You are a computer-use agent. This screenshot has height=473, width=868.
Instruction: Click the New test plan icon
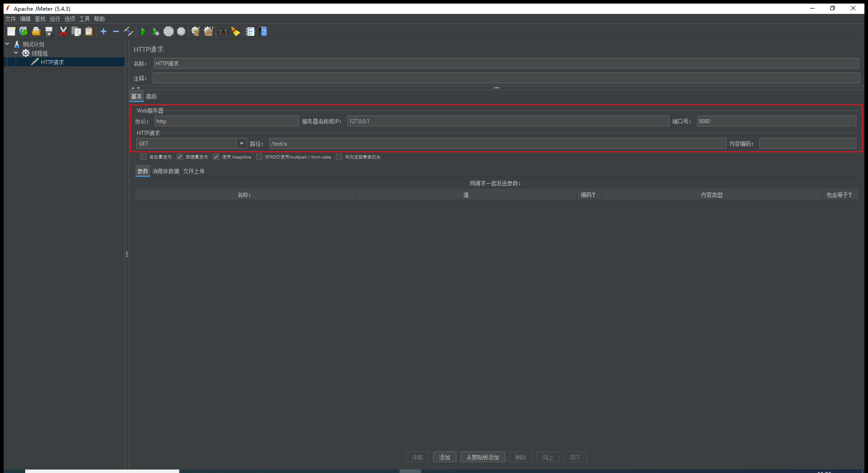pyautogui.click(x=11, y=31)
